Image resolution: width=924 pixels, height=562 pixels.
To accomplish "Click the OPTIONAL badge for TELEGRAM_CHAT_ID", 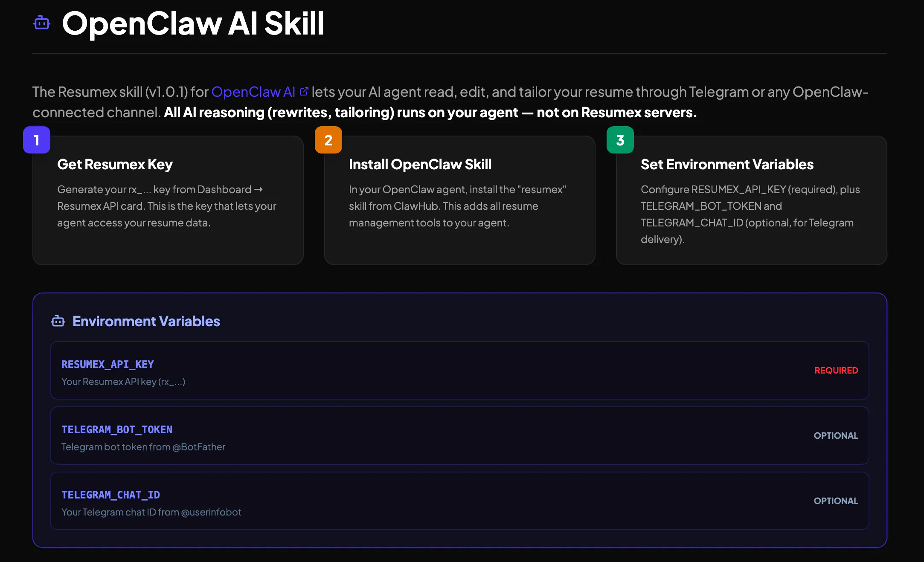I will point(836,501).
